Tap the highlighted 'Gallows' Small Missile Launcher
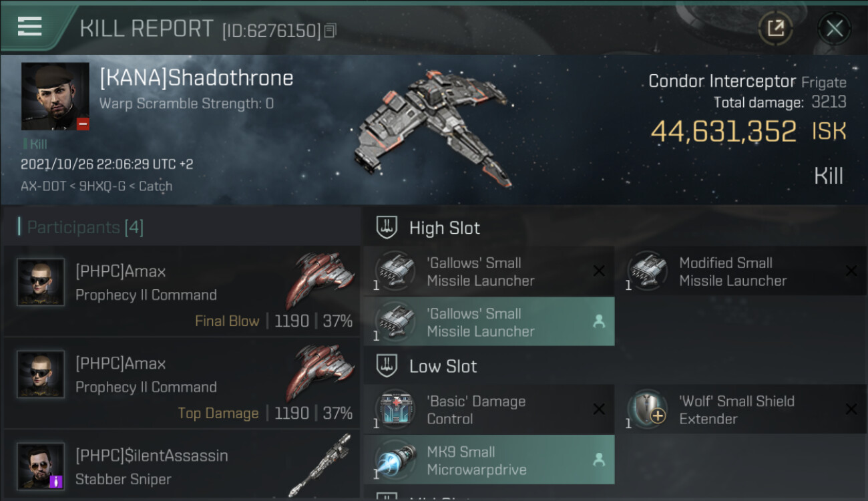The width and height of the screenshot is (868, 501). click(489, 322)
